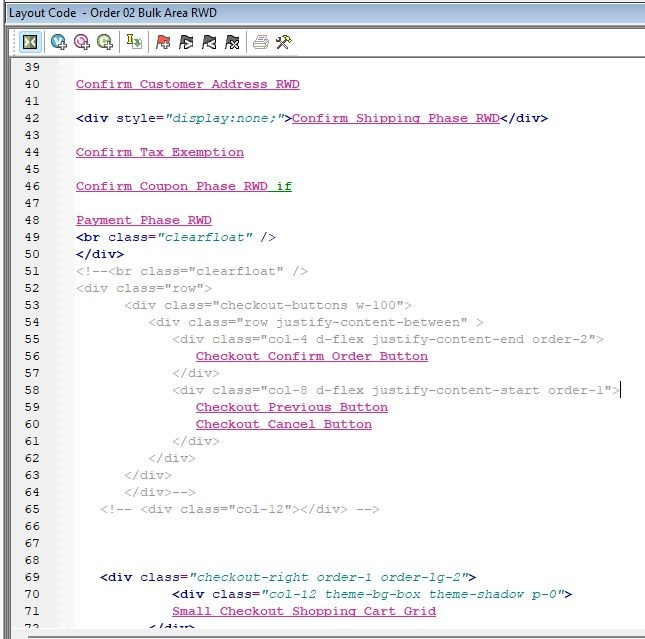The height and width of the screenshot is (639, 645).
Task: Place the cursor on empty line 67
Action: click(300, 543)
